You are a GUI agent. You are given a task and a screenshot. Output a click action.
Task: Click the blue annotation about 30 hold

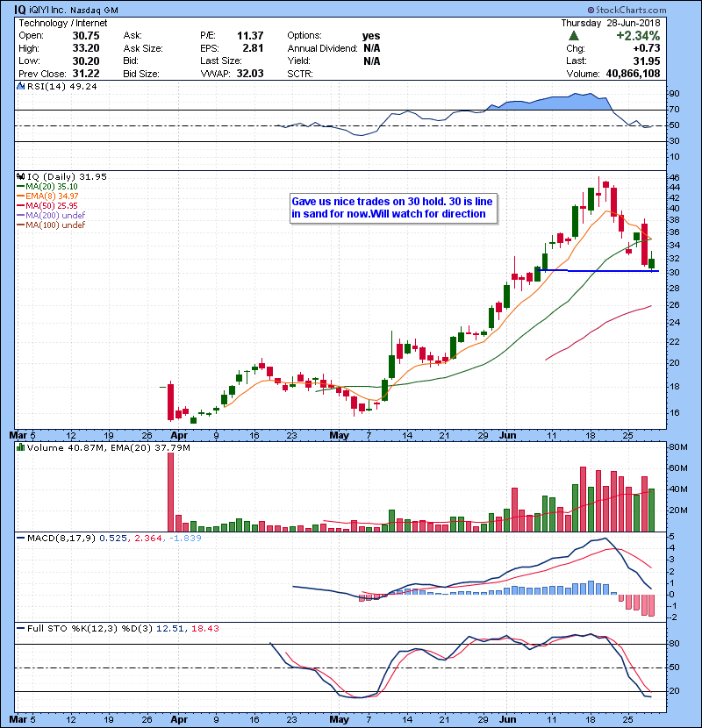[x=393, y=208]
